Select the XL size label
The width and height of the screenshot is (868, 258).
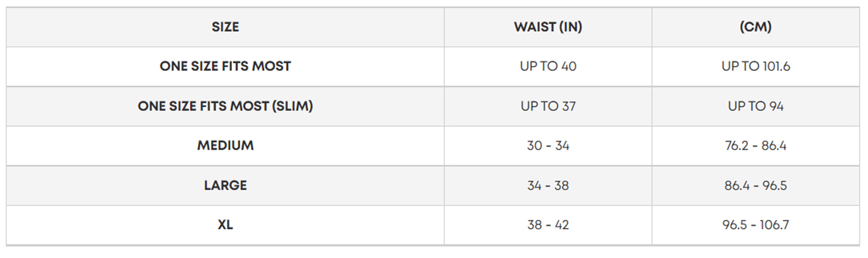click(x=225, y=225)
